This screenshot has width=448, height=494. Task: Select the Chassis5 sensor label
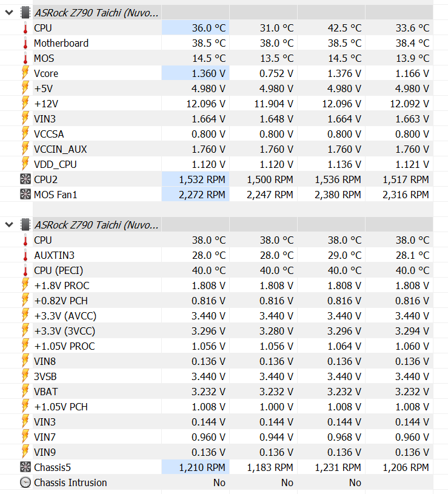pos(52,467)
